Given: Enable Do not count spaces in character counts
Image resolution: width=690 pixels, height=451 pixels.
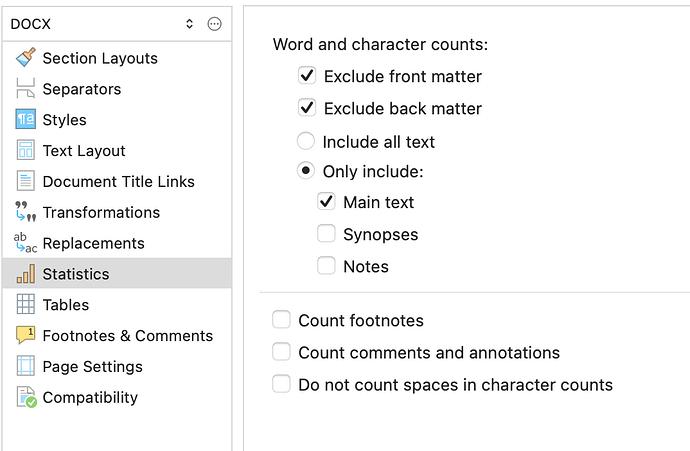Looking at the screenshot, I should 281,384.
